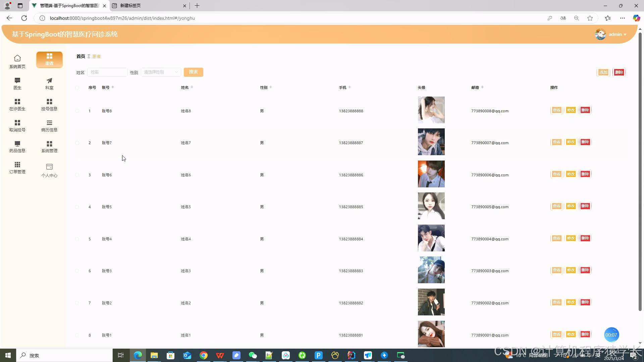Open the 性别 gender dropdown

click(161, 72)
